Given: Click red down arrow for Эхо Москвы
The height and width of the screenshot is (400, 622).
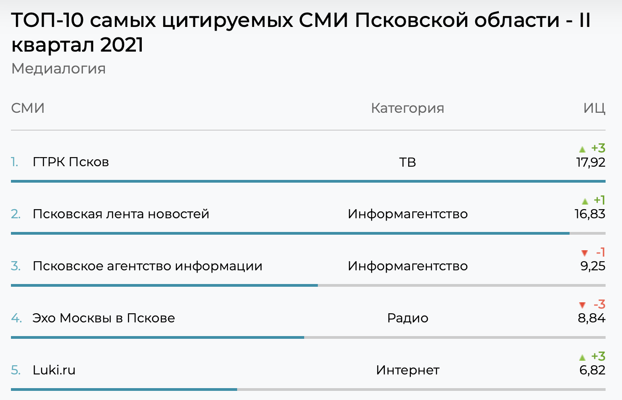Looking at the screenshot, I should pyautogui.click(x=582, y=305).
